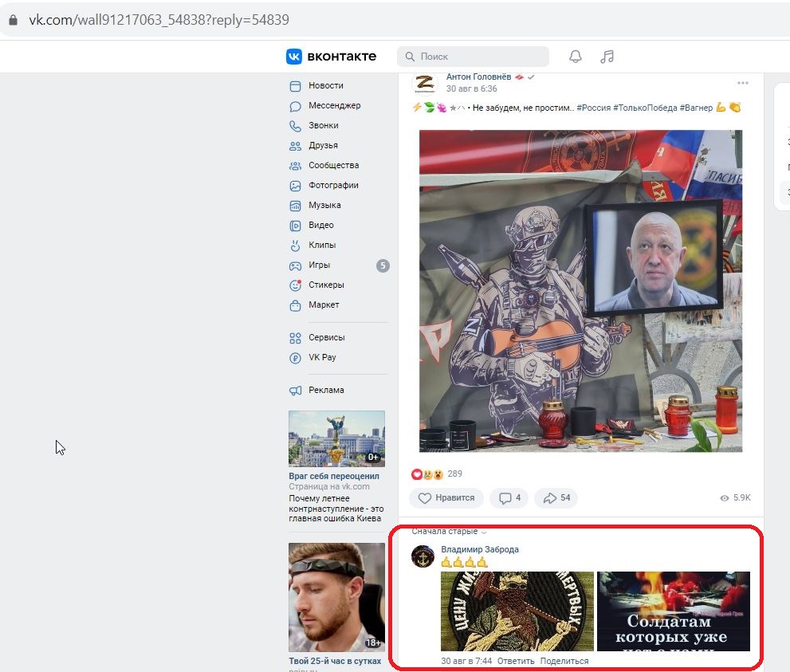This screenshot has height=672, width=790.
Task: Open hashtag #Вагнер
Action: tap(696, 108)
